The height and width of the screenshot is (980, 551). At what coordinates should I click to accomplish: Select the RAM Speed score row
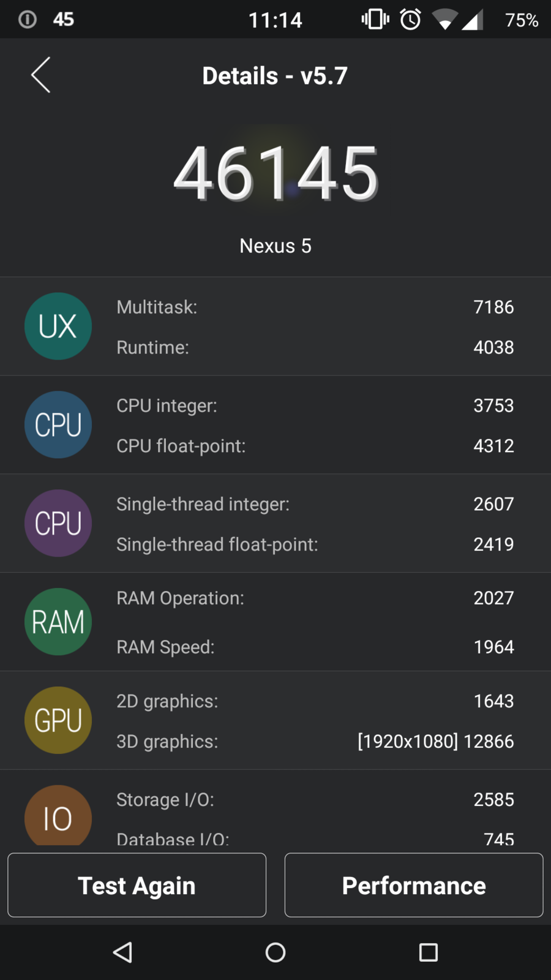click(x=315, y=647)
